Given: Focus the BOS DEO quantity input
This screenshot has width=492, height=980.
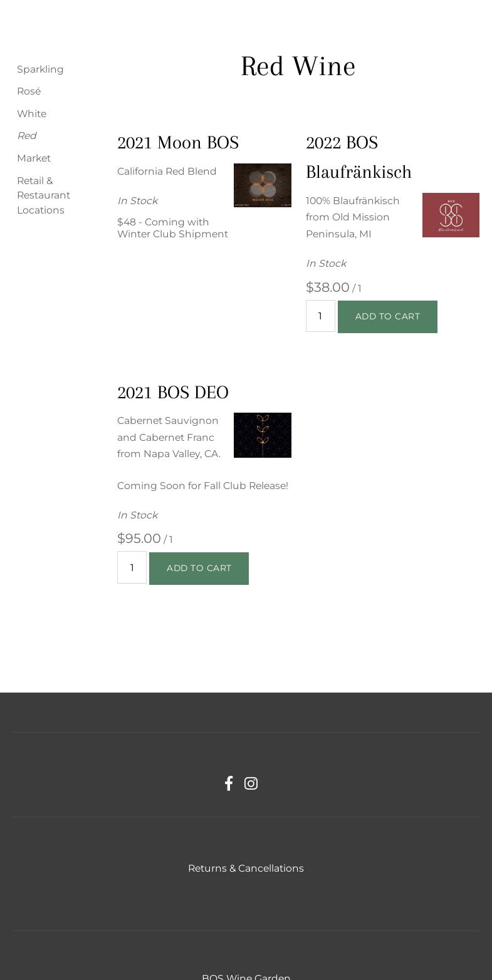Looking at the screenshot, I should click(x=132, y=567).
